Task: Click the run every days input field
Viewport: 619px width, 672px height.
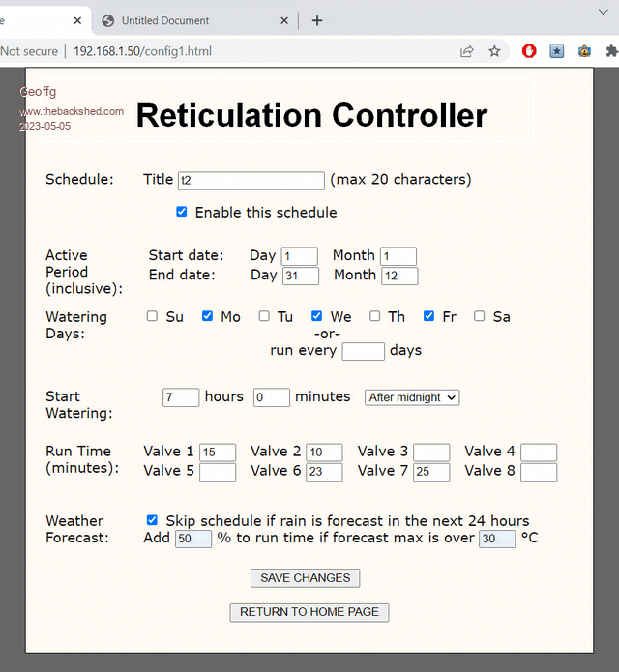Action: pyautogui.click(x=363, y=351)
